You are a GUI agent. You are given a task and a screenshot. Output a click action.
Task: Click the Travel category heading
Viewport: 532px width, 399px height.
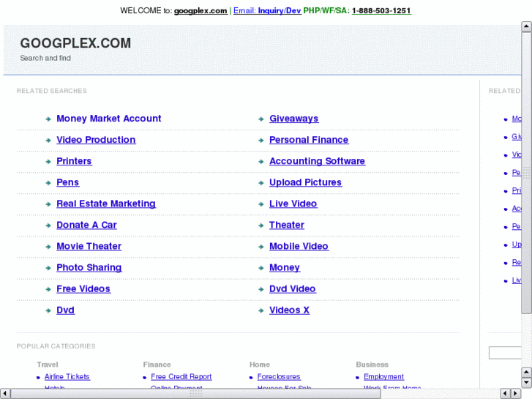point(48,365)
